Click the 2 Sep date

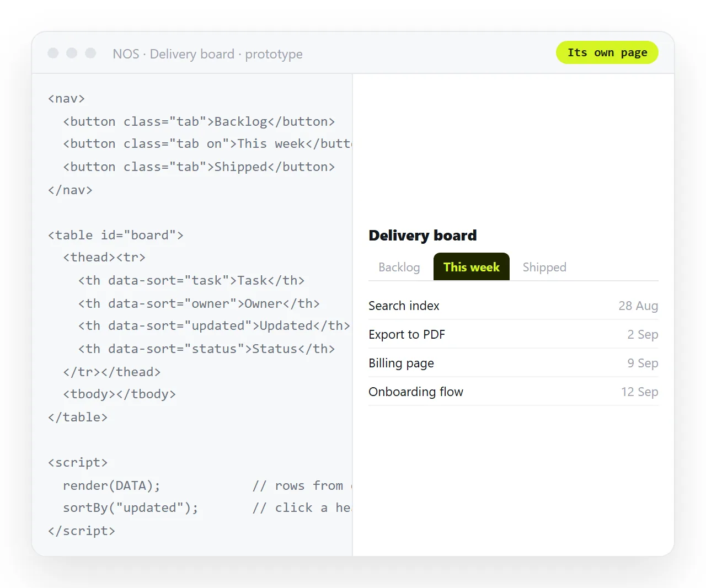[x=643, y=334]
